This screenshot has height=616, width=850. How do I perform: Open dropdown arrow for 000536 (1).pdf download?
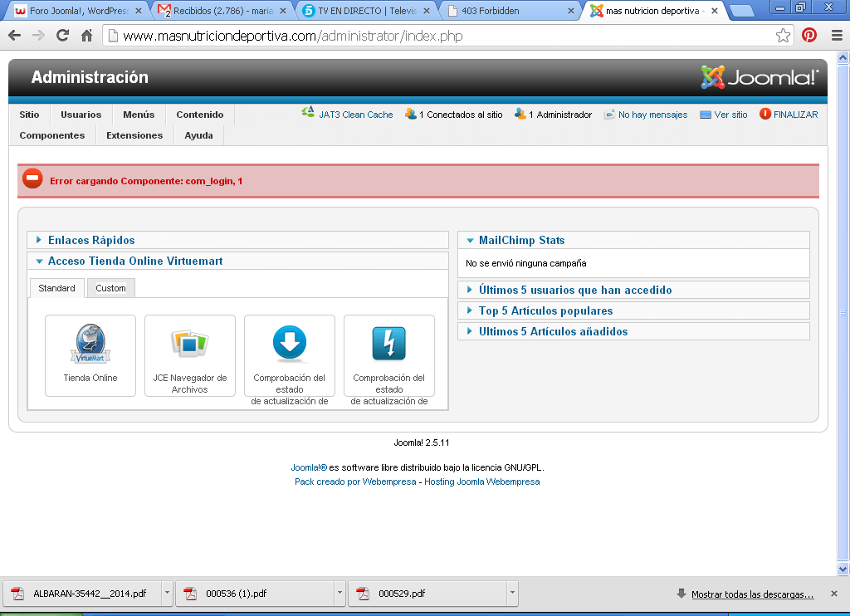340,594
